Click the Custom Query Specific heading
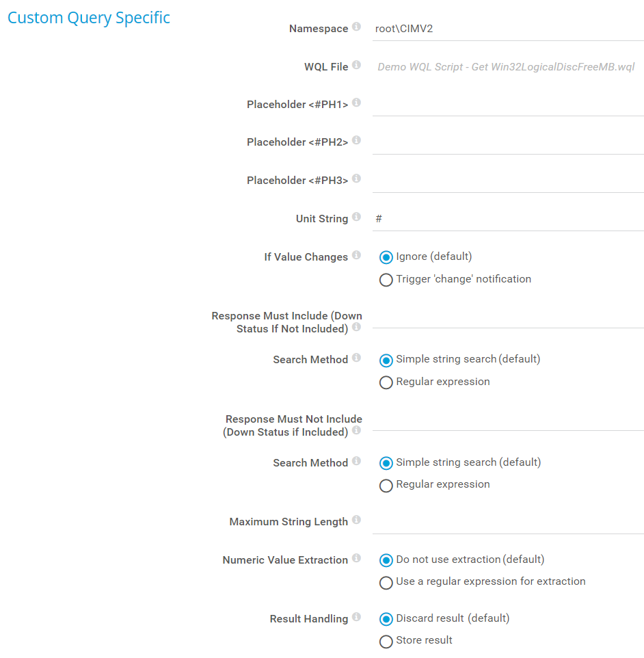Viewport: 644px width, 658px height. pos(89,18)
